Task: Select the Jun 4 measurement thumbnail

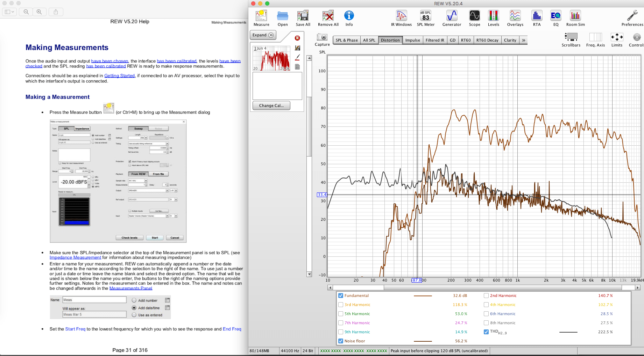Action: [x=272, y=58]
